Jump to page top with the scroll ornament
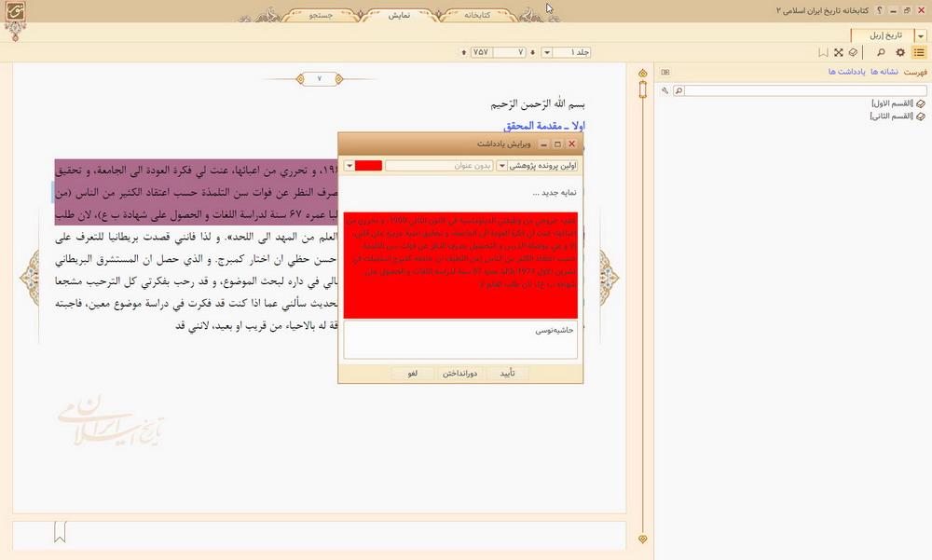 (x=642, y=73)
